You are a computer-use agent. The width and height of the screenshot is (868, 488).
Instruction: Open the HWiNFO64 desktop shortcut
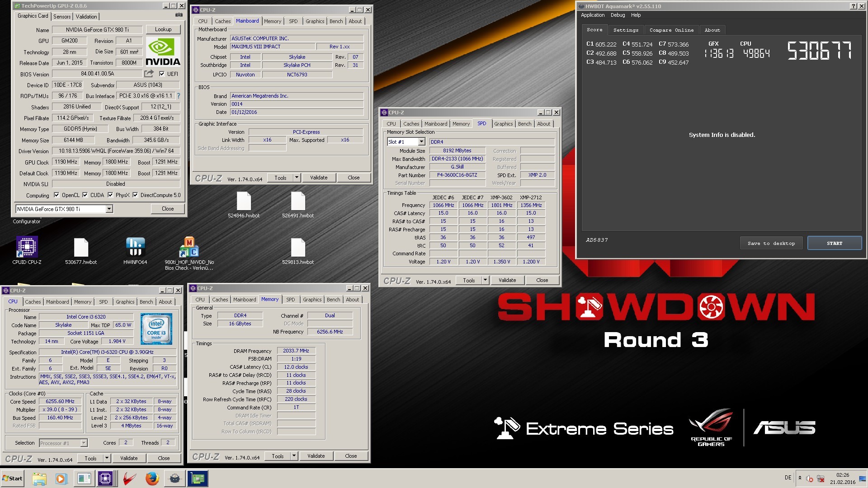(135, 250)
